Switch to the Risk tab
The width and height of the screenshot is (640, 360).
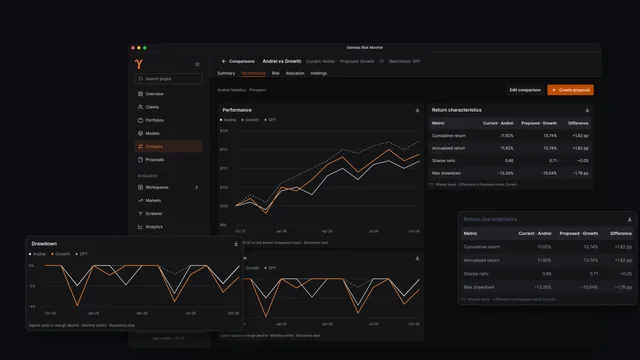[x=276, y=73]
